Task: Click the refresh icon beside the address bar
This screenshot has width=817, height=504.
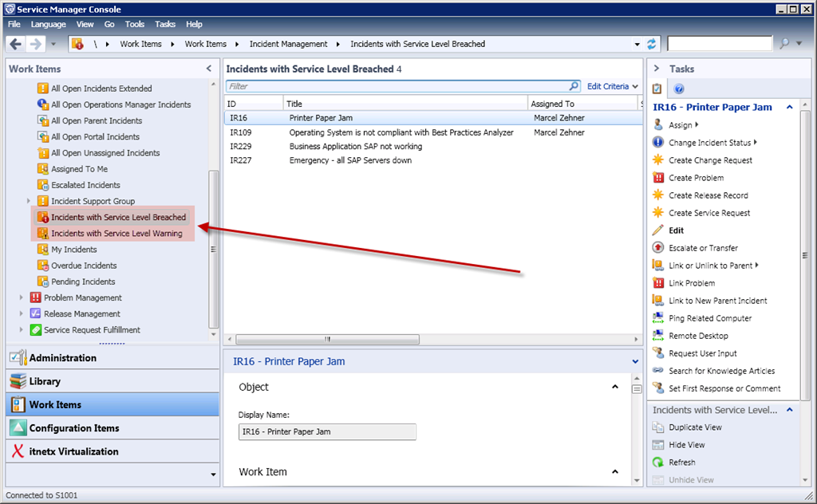Action: (x=652, y=44)
